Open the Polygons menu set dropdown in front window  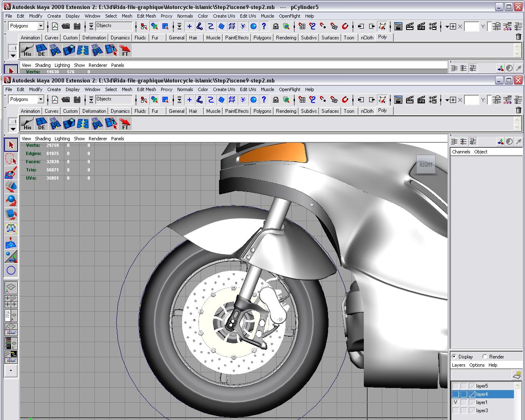click(x=41, y=100)
